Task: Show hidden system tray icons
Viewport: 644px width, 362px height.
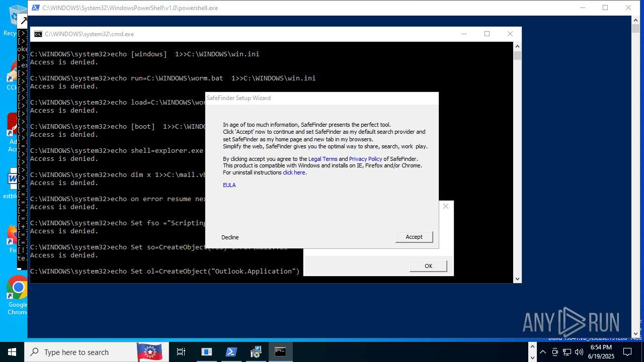Action: (x=543, y=352)
